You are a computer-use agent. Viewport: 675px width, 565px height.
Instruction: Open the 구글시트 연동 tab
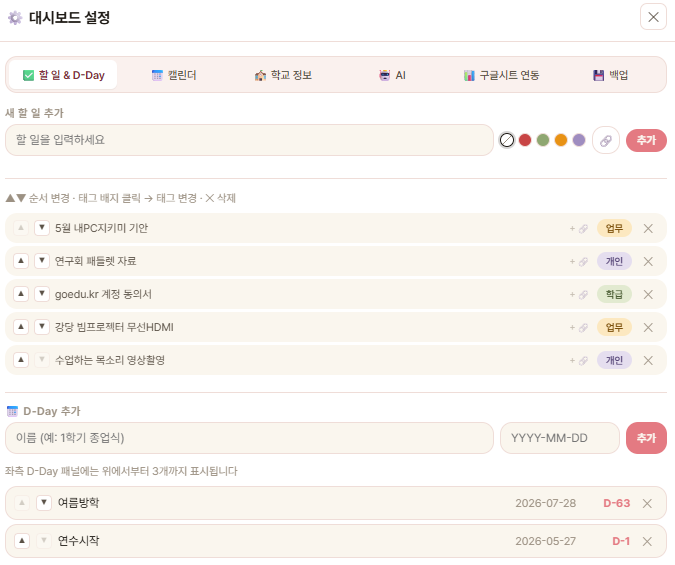(502, 75)
